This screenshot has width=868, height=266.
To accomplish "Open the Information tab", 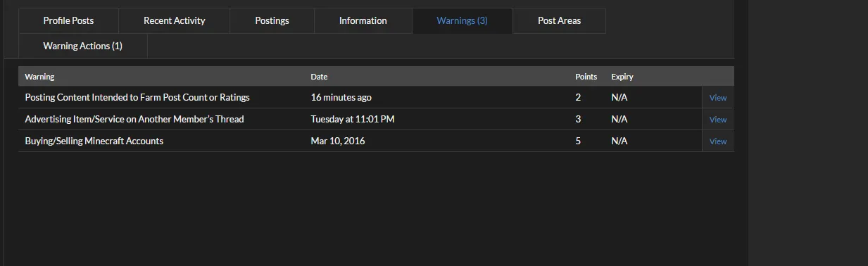I will click(x=363, y=20).
